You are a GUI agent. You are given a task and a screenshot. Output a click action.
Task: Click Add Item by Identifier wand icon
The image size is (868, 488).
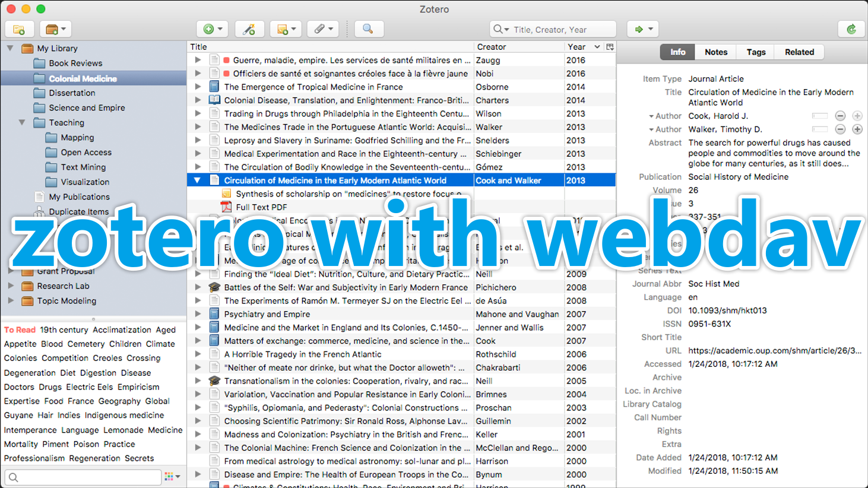pyautogui.click(x=249, y=29)
